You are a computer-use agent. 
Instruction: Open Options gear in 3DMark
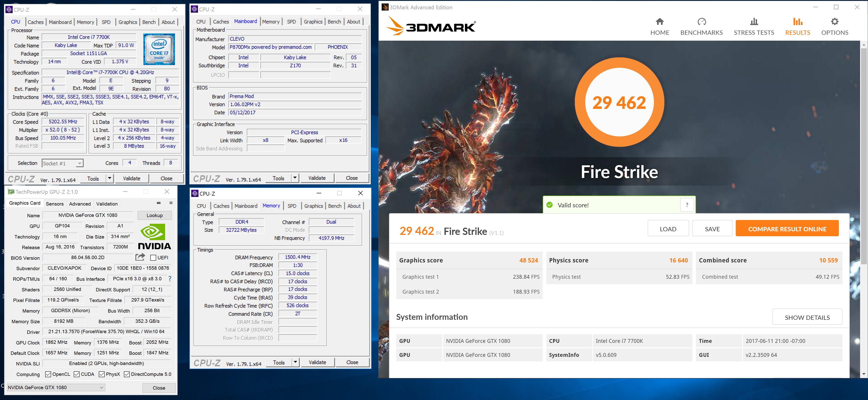[834, 22]
